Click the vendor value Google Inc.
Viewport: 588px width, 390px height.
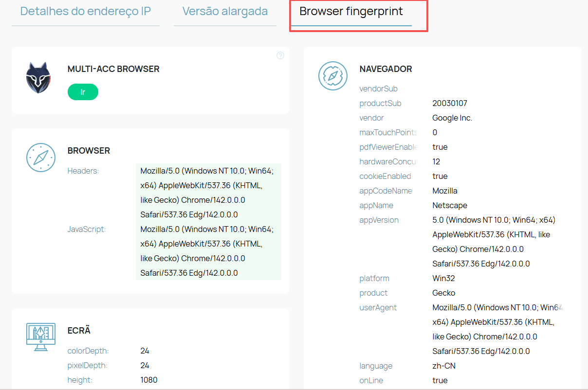pos(452,118)
